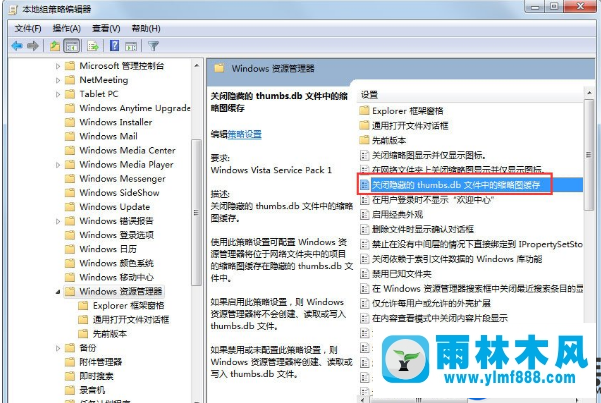Viewport: 601px width, 403px height.
Task: Click policy icon beside 删除文件时显示确认对话框
Action: (364, 230)
